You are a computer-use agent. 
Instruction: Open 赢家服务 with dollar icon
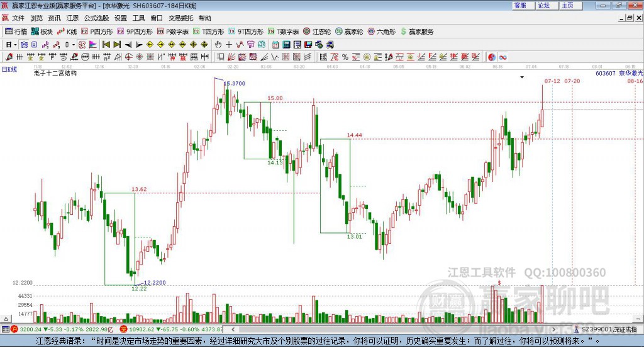pyautogui.click(x=417, y=31)
